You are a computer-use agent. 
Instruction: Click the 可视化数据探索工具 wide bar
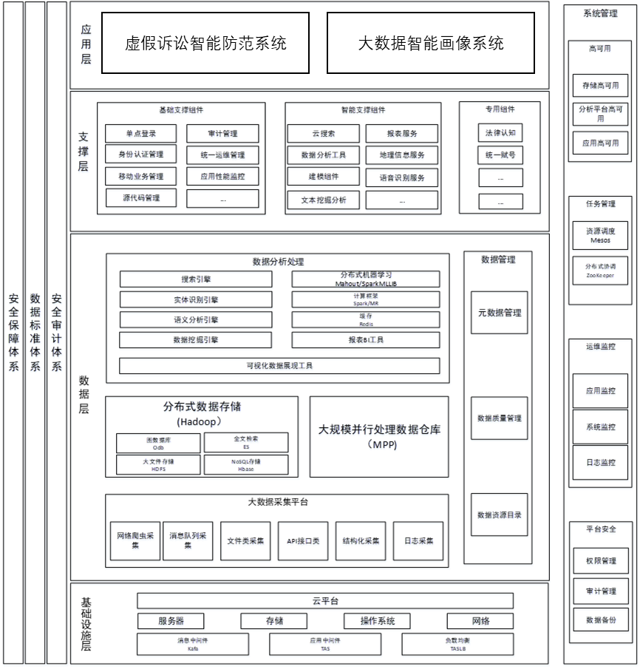point(280,367)
